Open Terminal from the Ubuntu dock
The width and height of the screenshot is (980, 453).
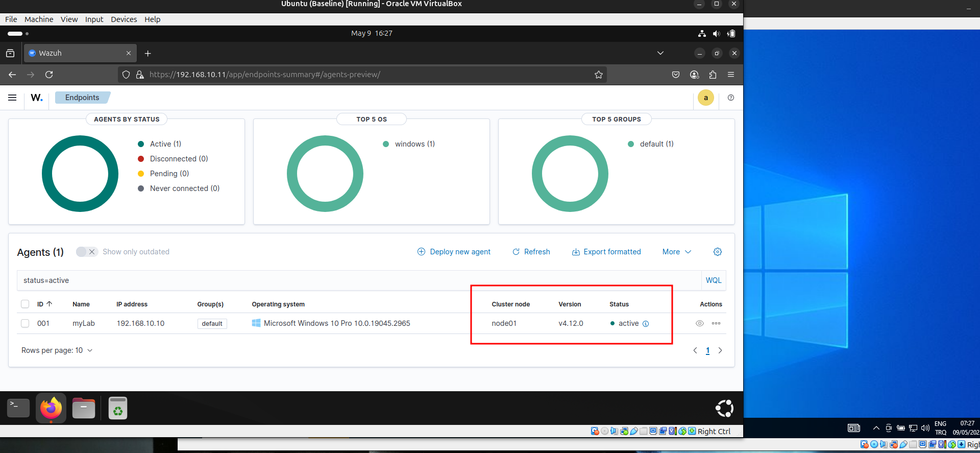tap(18, 408)
